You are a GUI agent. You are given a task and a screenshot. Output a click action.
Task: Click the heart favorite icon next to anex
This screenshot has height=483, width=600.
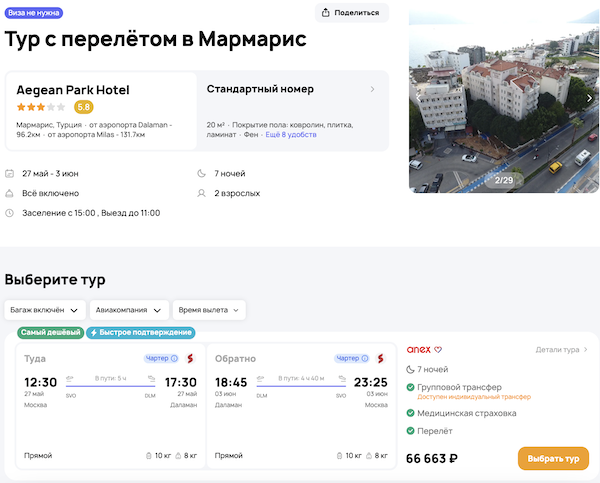tap(438, 350)
